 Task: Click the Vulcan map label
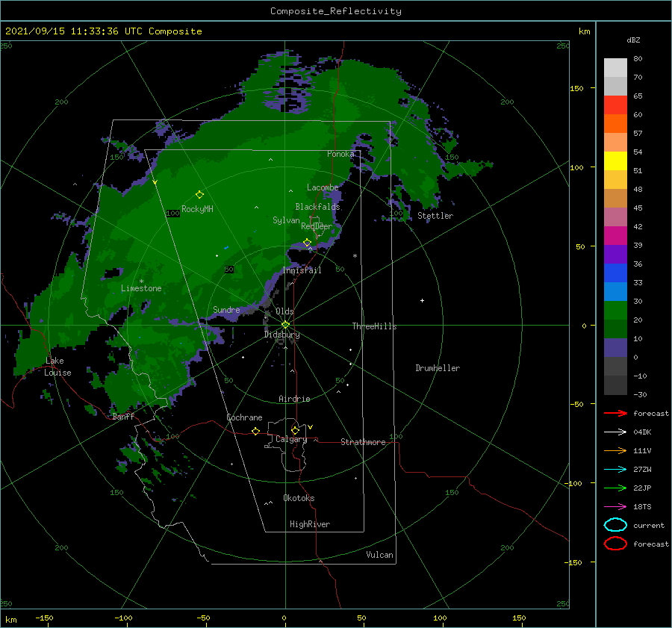pyautogui.click(x=380, y=555)
